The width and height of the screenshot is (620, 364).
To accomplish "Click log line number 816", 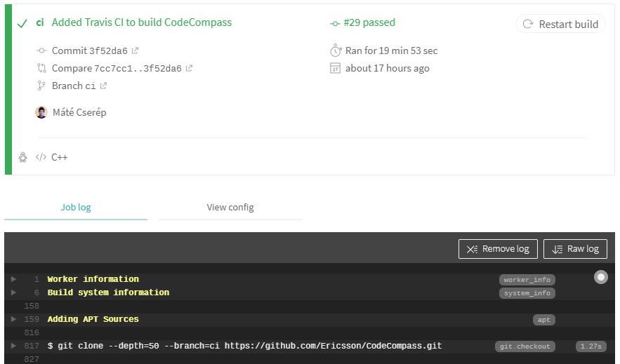I will click(x=31, y=332).
